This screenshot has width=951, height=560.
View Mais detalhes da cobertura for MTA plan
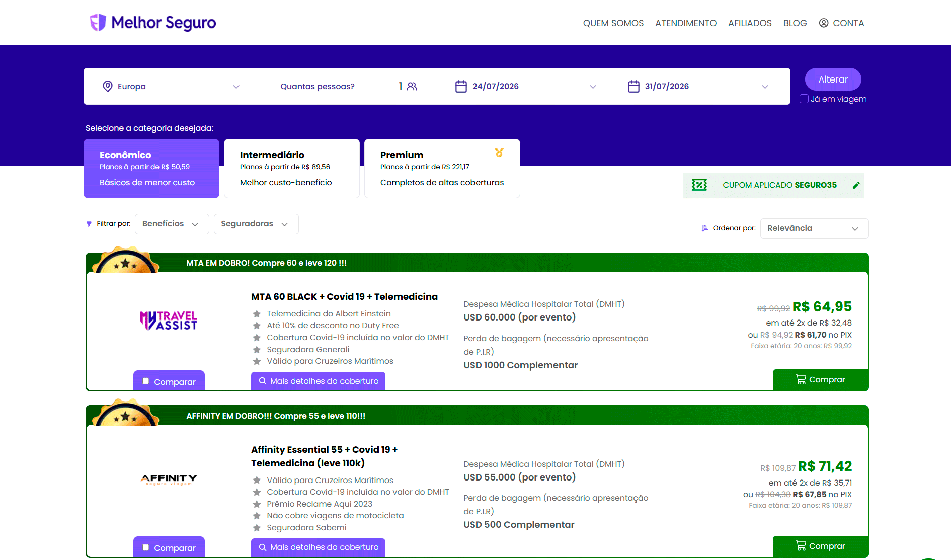[319, 381]
